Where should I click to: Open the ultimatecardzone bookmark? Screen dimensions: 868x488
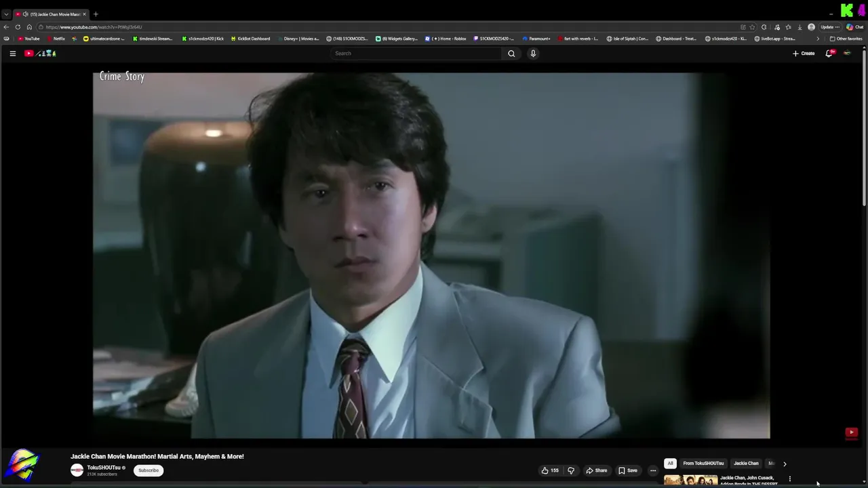coord(104,39)
